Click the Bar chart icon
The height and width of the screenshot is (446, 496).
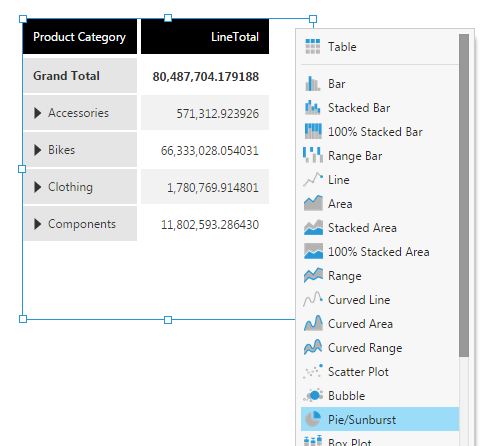point(313,84)
